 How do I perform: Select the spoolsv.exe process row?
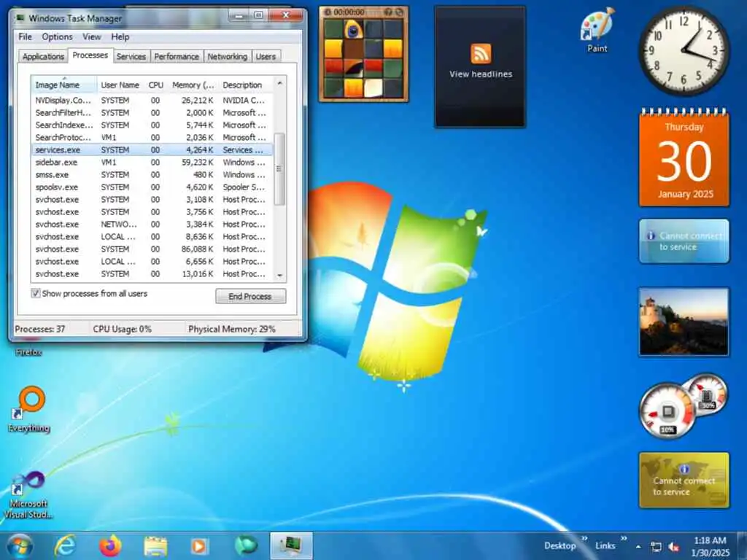coord(152,187)
